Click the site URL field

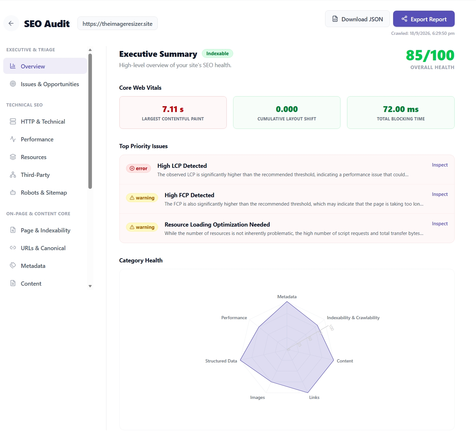click(x=117, y=24)
